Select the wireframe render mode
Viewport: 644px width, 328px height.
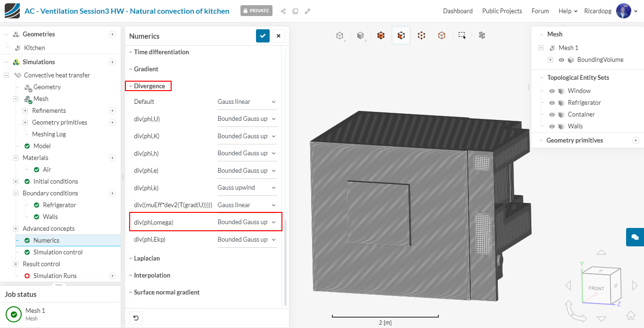coord(442,35)
